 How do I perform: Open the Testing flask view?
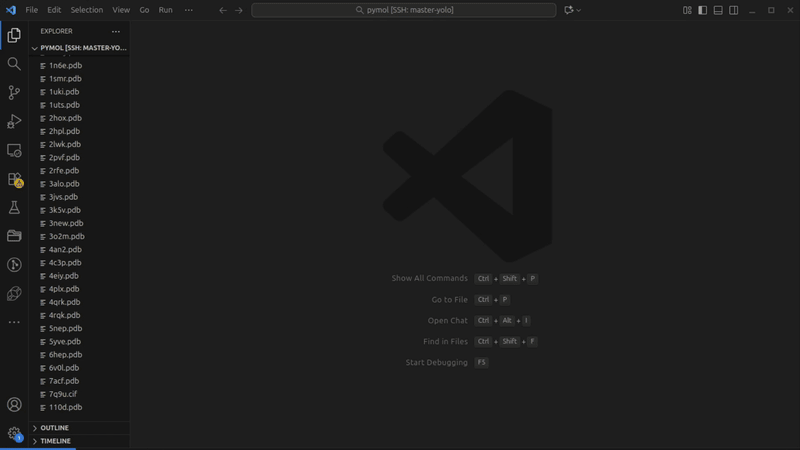[14, 208]
